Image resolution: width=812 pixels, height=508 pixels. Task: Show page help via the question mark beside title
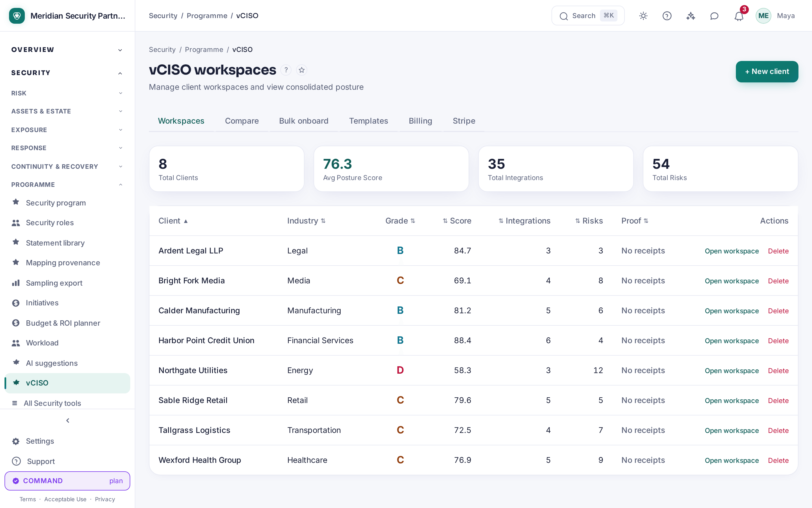tap(286, 70)
